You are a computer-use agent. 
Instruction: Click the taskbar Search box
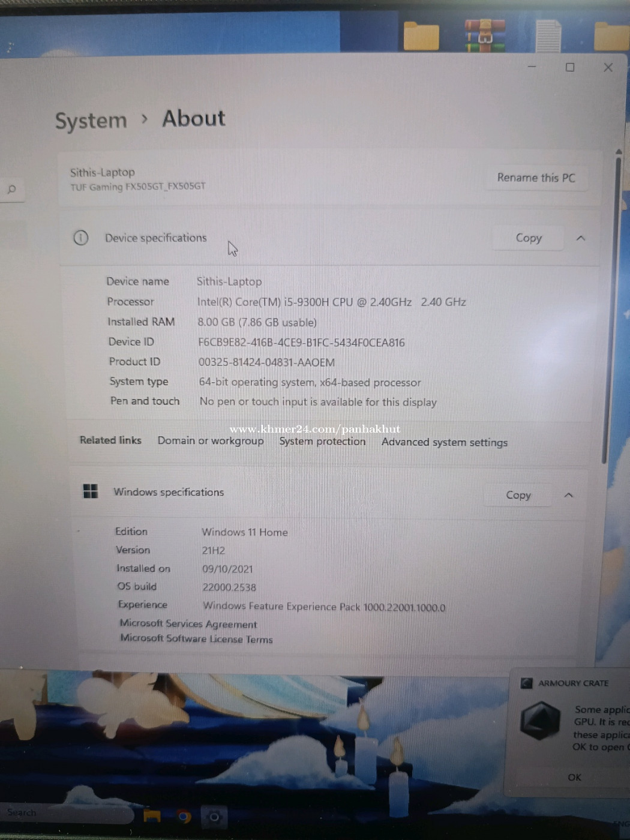(66, 813)
